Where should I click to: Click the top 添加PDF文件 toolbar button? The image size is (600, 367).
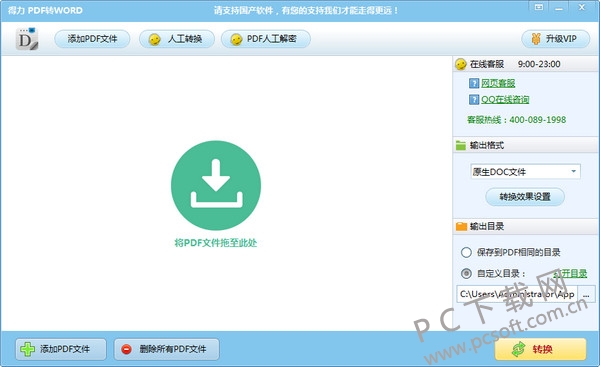point(92,39)
